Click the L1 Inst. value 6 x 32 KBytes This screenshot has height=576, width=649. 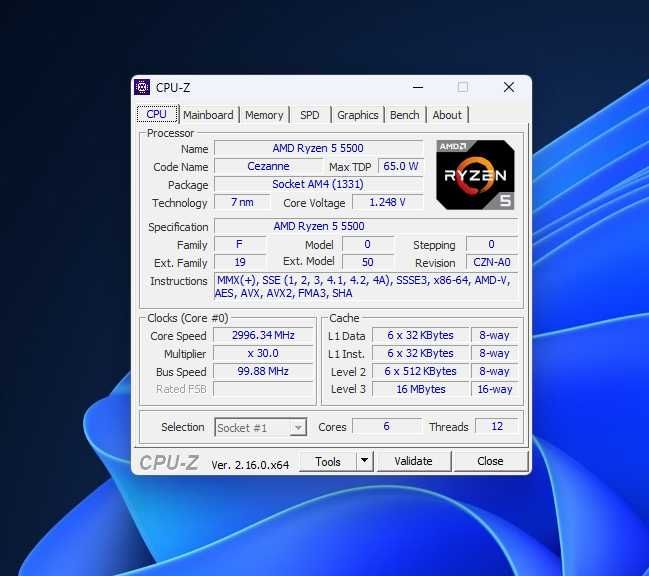(x=421, y=353)
